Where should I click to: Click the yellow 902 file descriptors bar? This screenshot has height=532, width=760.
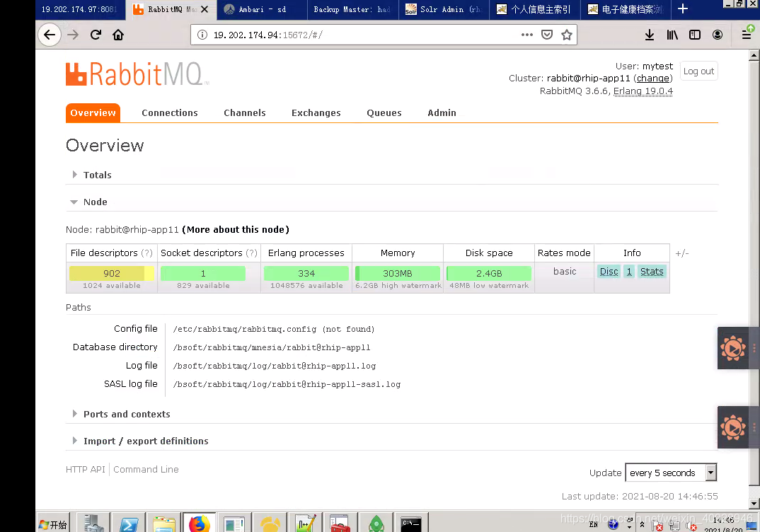(x=112, y=273)
